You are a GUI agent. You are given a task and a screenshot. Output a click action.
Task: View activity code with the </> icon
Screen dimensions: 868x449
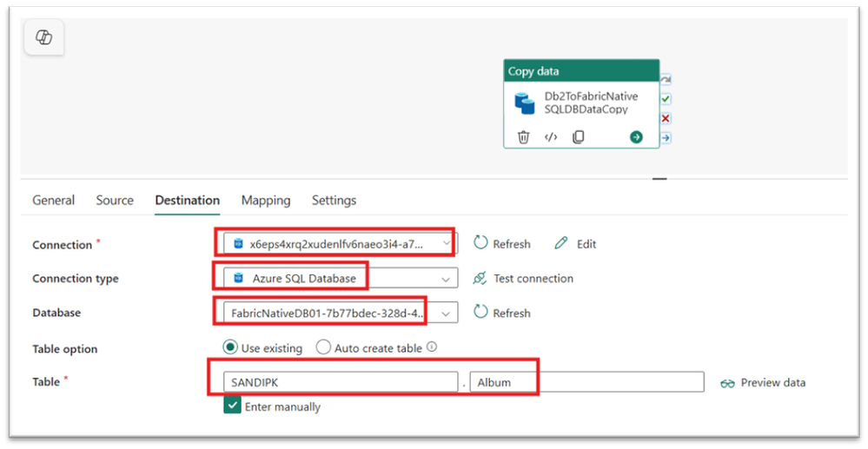551,136
